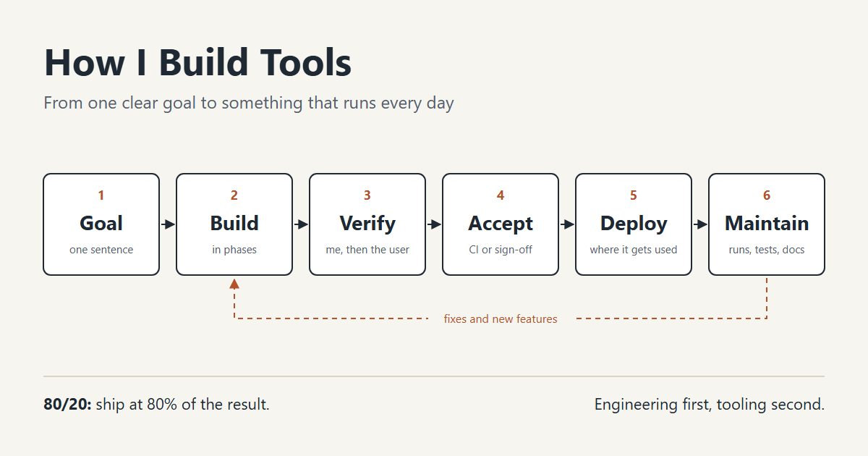
Task: Select the "80/20: ship at 80% of the result." note
Action: pos(156,405)
